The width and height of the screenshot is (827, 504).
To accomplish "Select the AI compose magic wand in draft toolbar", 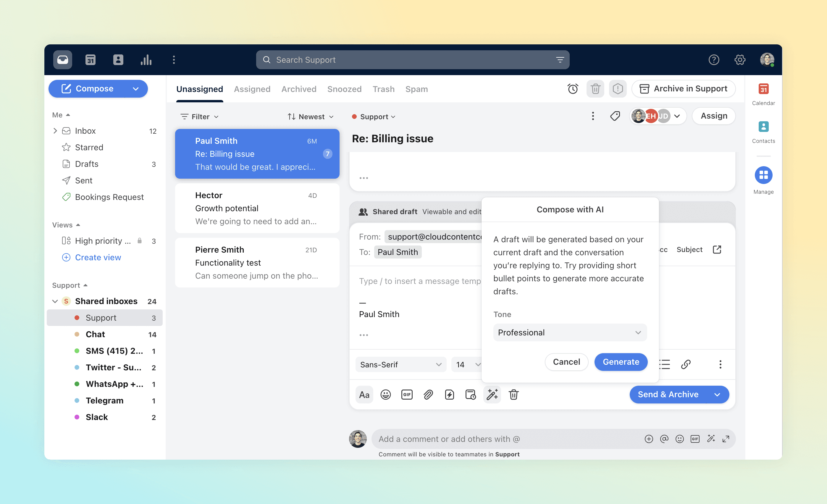I will [492, 395].
